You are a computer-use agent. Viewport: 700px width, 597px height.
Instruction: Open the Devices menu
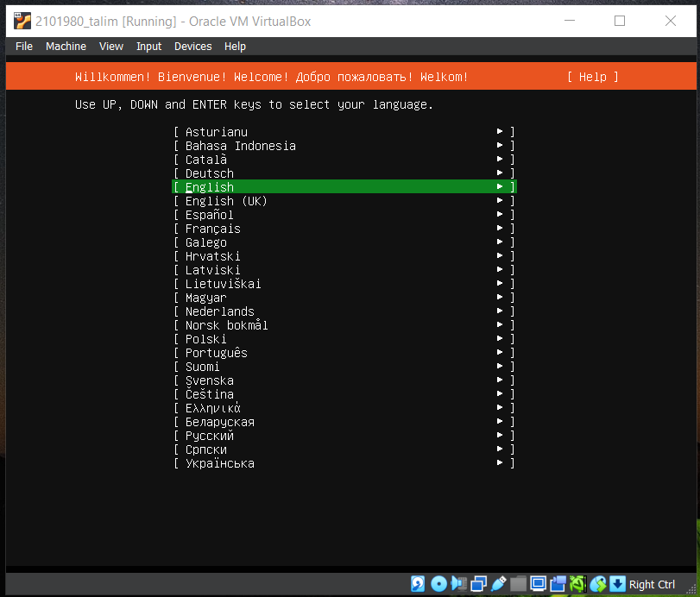click(192, 47)
